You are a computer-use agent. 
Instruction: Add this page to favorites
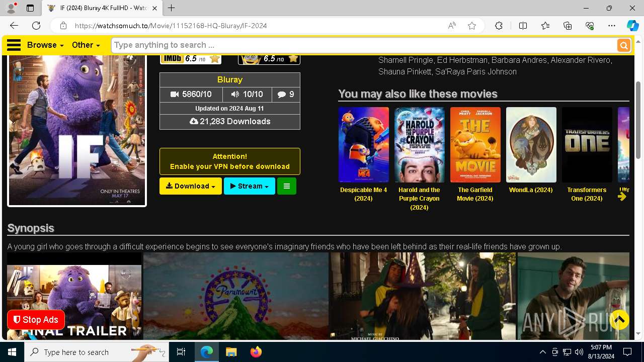[472, 26]
